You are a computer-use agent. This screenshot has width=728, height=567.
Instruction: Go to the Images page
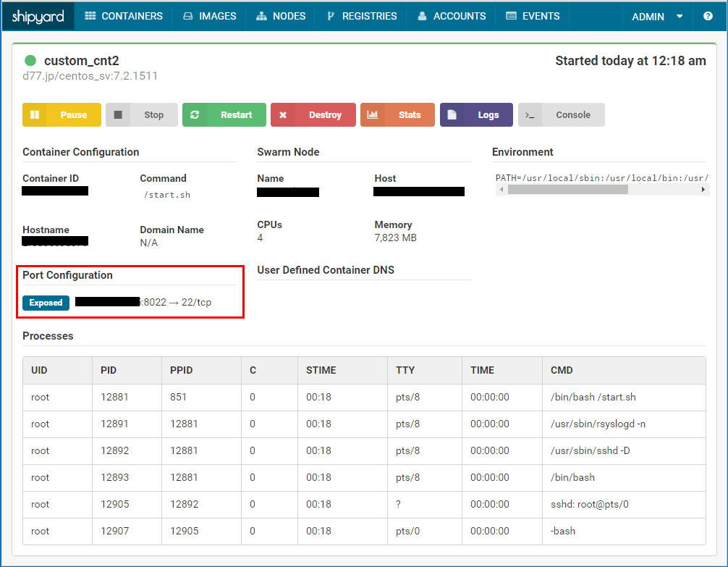pos(209,16)
